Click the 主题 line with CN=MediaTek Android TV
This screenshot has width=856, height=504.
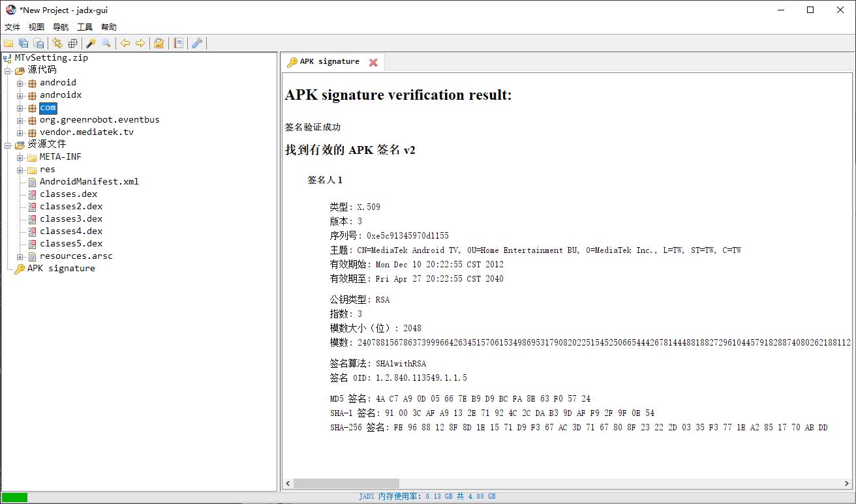point(536,250)
